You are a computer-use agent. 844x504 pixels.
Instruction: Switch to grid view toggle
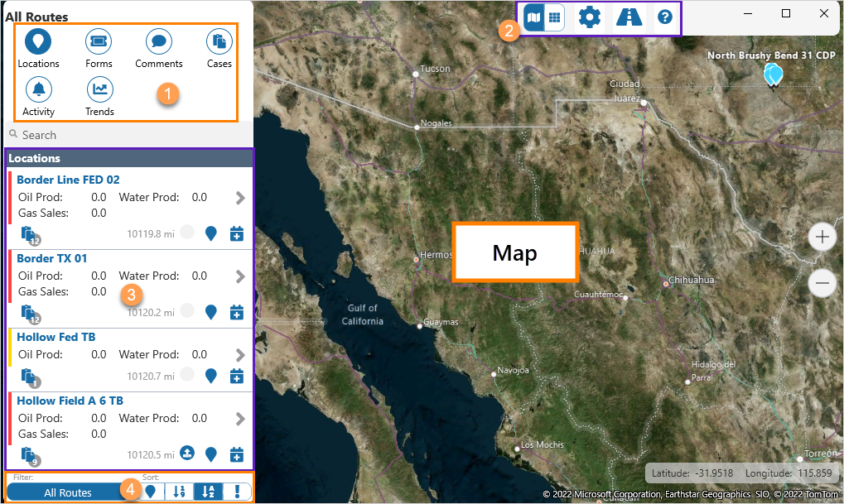(x=554, y=17)
